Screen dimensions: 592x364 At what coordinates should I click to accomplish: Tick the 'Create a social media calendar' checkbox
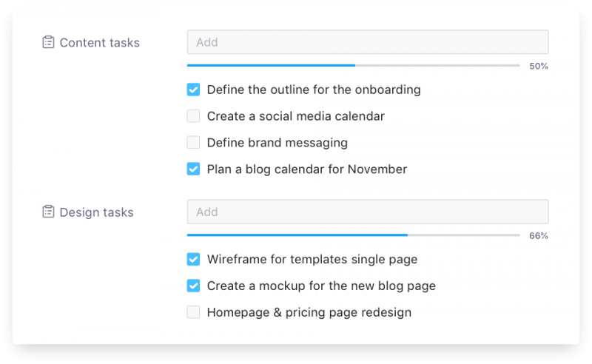click(193, 116)
